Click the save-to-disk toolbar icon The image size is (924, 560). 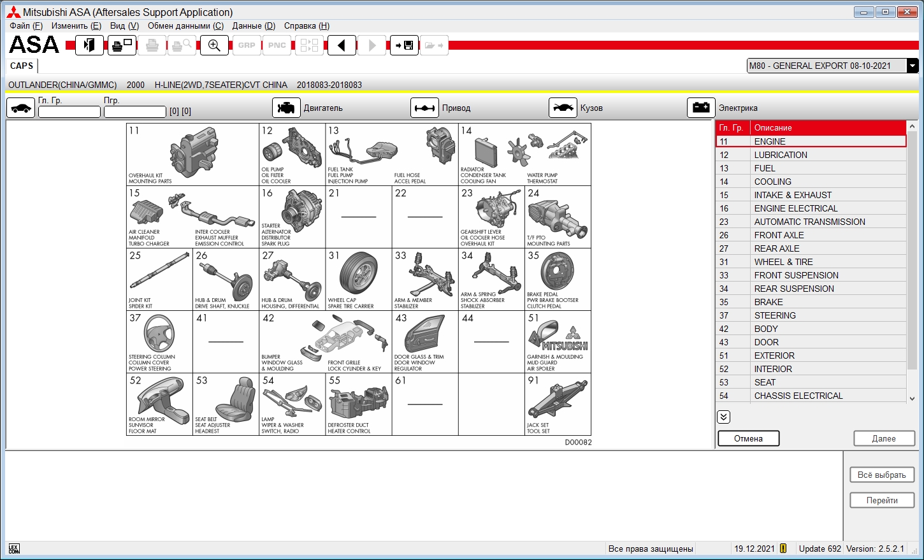pyautogui.click(x=404, y=45)
